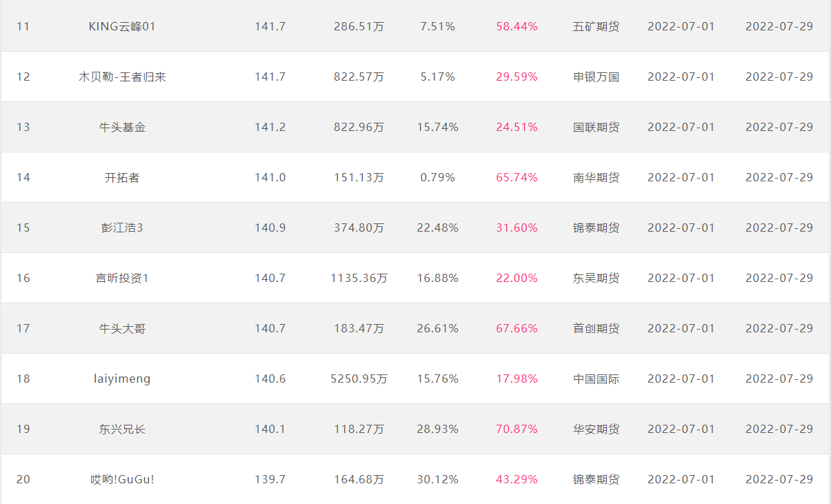Select the 首创期货 broker cell
Viewport: 831px width, 504px height.
point(596,328)
